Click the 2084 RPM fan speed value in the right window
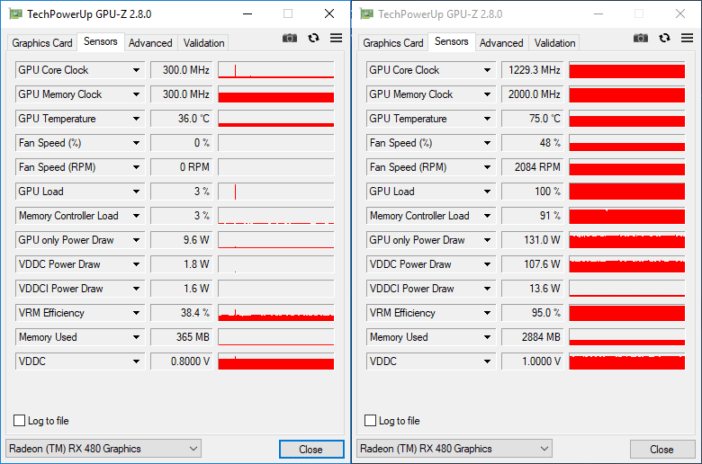This screenshot has height=464, width=702. point(532,167)
